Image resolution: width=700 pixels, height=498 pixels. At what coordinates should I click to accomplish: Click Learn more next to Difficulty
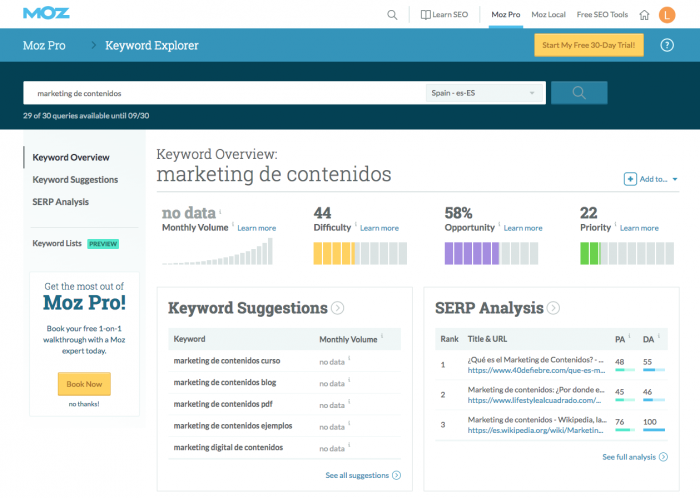(379, 228)
